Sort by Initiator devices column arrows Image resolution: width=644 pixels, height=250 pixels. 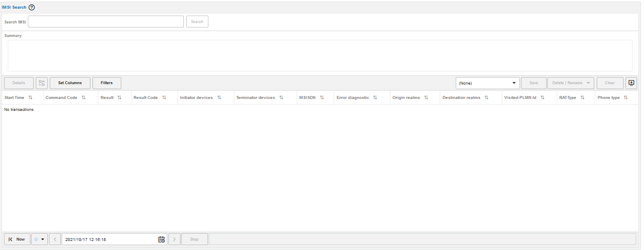click(x=219, y=98)
